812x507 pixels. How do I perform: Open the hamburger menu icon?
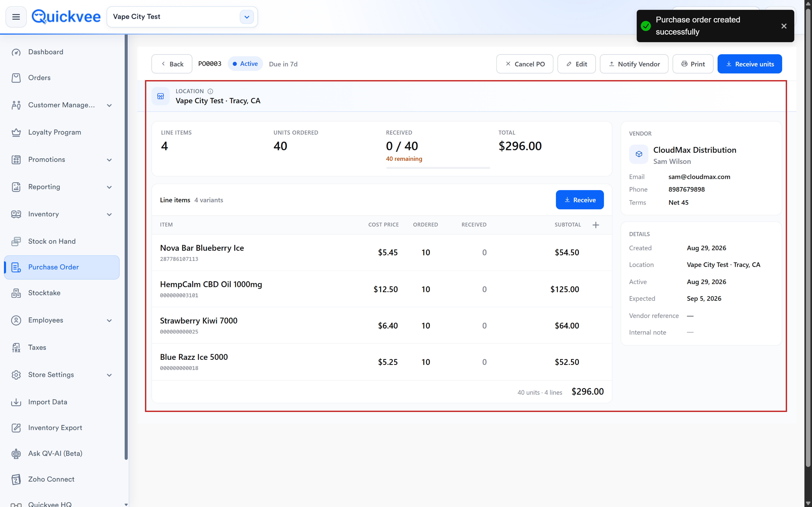[16, 17]
